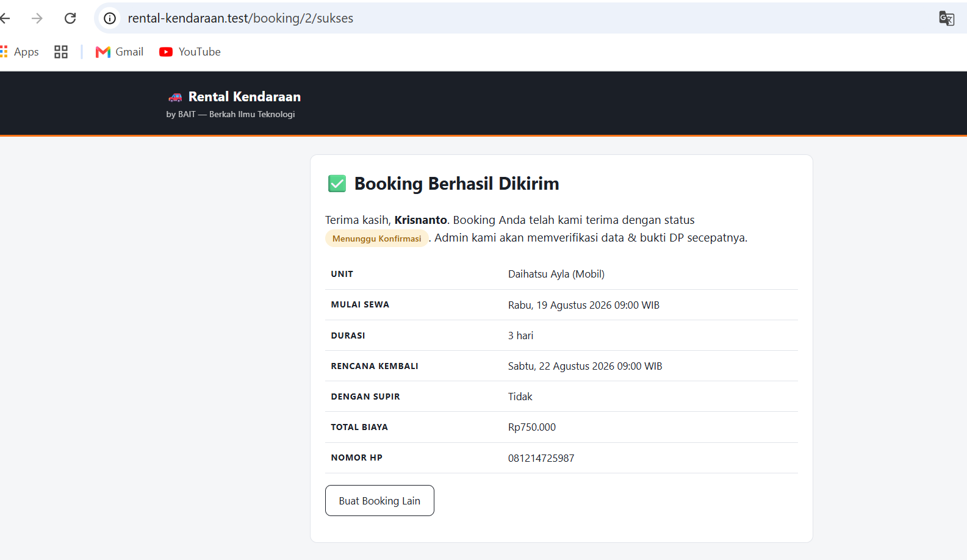Click the TOTAL BIAYA label

coord(359,427)
